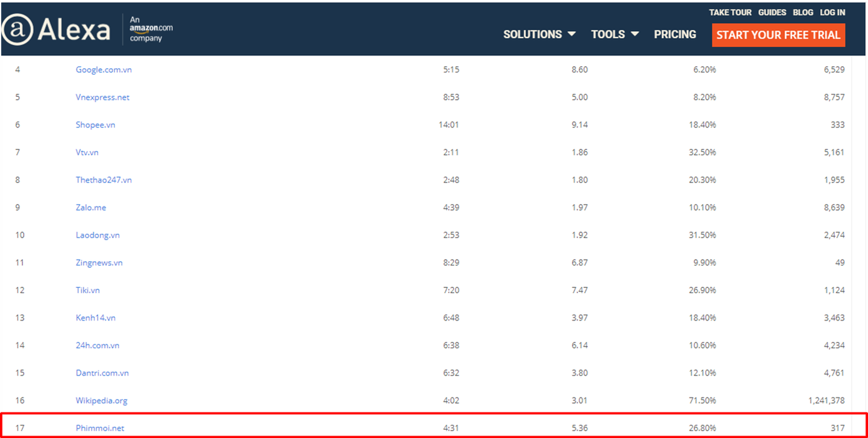Viewport: 868px width, 438px height.
Task: Click the Amazon company logo
Action: tap(150, 29)
